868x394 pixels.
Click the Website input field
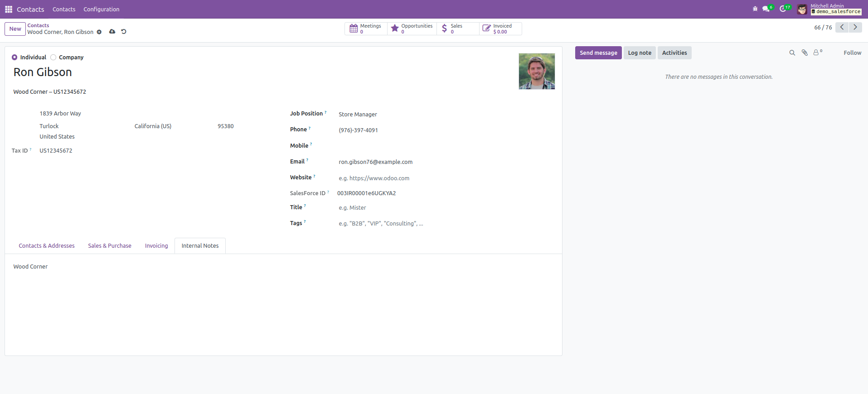click(446, 178)
